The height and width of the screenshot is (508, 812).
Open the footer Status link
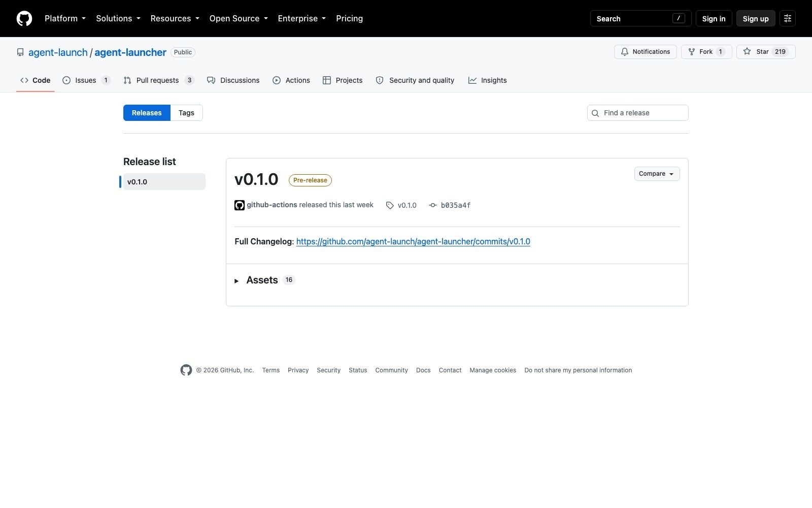[358, 370]
